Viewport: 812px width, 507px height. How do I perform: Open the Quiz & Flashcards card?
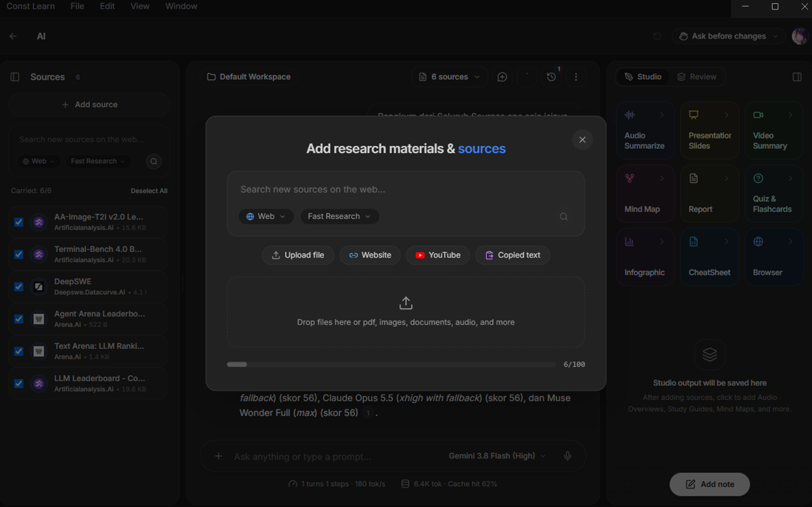tap(773, 194)
